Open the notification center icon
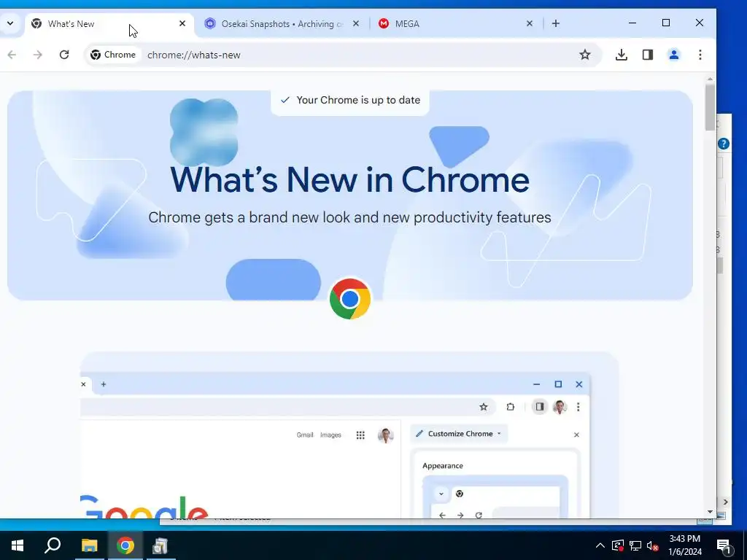This screenshot has width=747, height=560. coord(724,546)
